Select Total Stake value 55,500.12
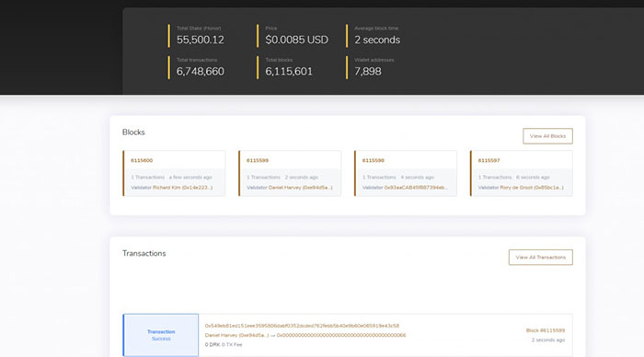Screen dimensions: 644x357 point(201,40)
